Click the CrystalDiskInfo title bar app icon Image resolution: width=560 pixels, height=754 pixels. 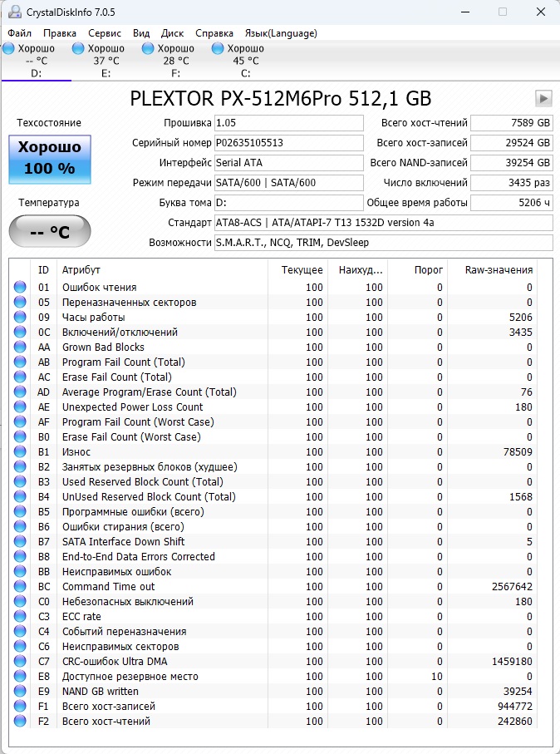tap(15, 12)
